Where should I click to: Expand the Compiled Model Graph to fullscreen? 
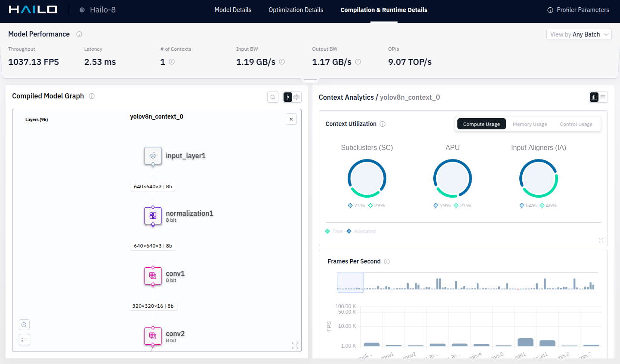(x=295, y=346)
